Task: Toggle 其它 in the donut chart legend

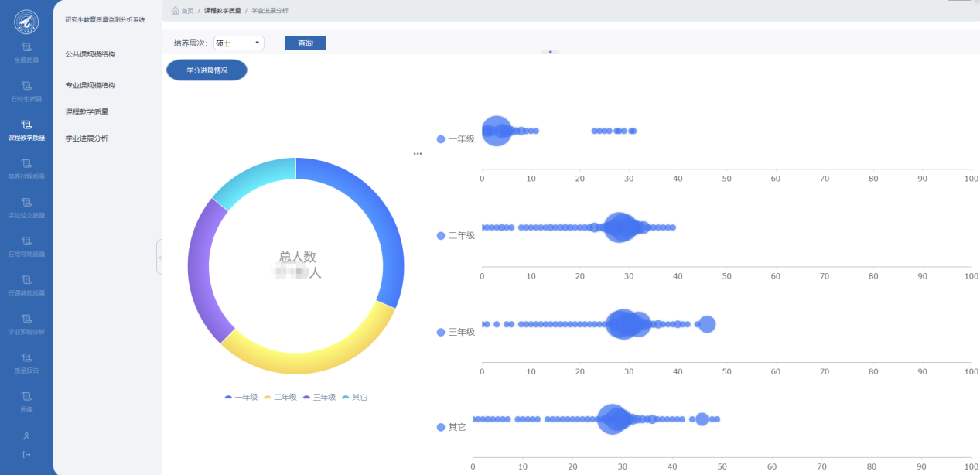Action: pyautogui.click(x=354, y=397)
